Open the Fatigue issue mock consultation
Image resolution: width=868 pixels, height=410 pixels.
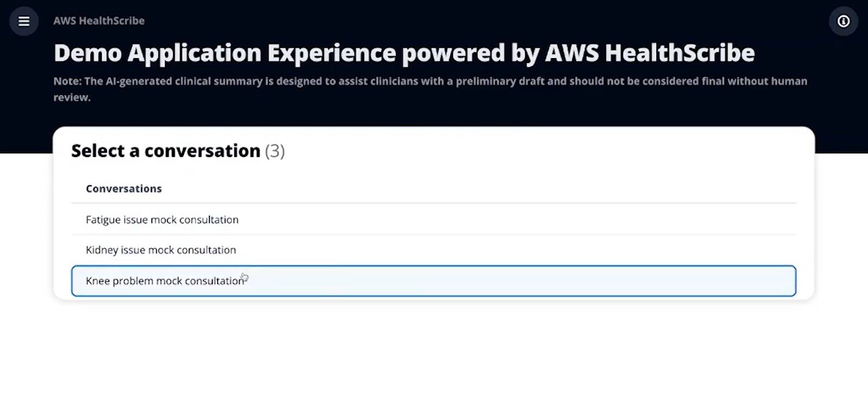point(162,219)
